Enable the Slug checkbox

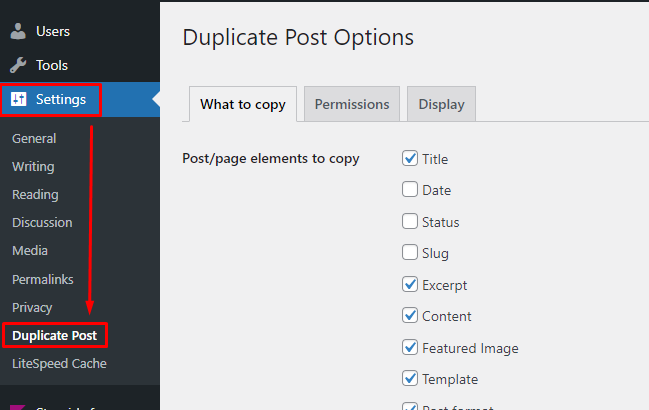[x=410, y=252]
